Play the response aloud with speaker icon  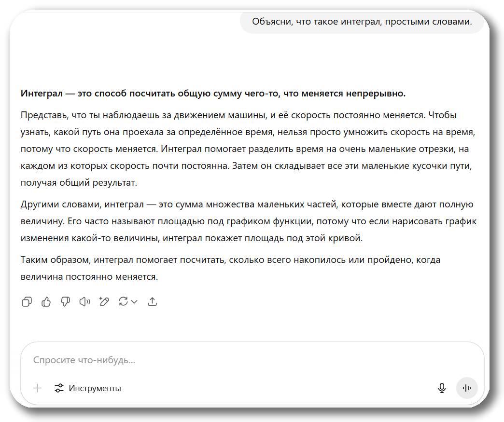[x=84, y=302]
